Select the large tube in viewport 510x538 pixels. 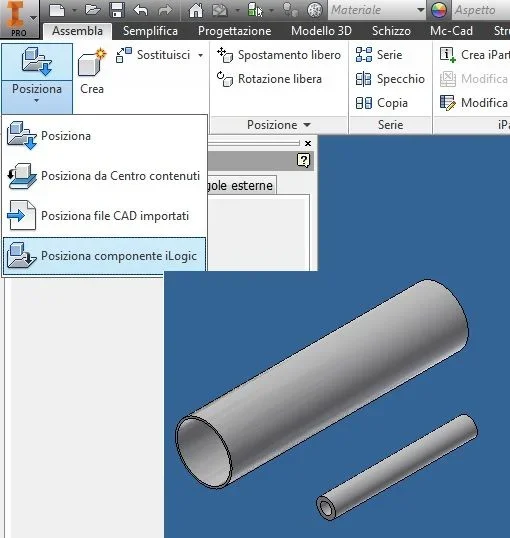322,383
